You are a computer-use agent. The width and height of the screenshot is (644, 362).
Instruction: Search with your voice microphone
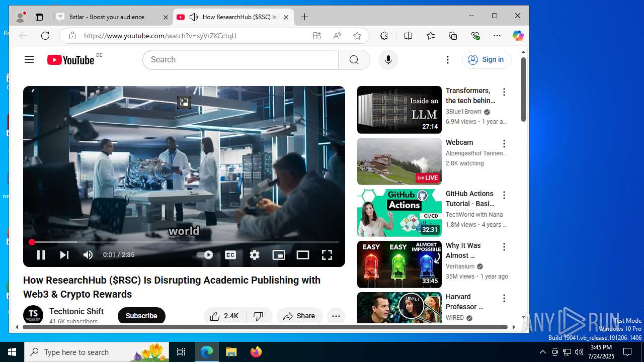point(388,60)
